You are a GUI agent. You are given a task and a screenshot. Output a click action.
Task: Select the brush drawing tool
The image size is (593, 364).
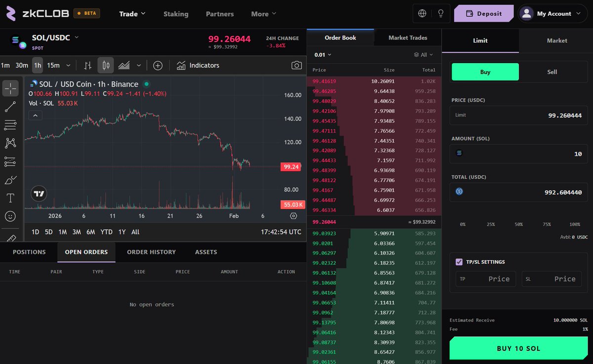[10, 180]
